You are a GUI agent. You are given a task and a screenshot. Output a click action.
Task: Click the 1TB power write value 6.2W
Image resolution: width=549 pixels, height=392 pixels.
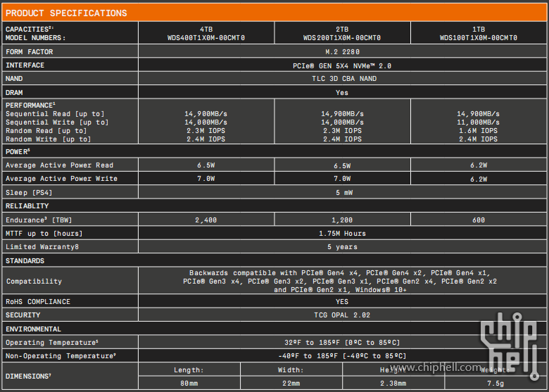pyautogui.click(x=479, y=179)
